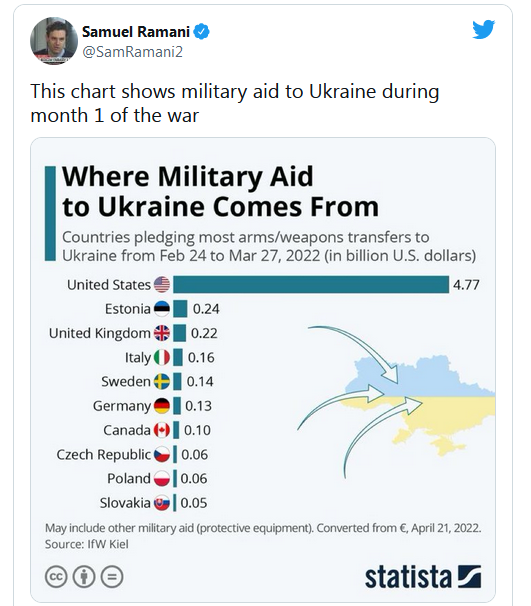
Task: Click the Poland flag icon
Action: pos(162,478)
